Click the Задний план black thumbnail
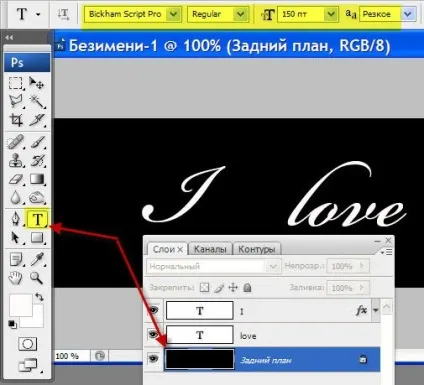 tap(200, 359)
